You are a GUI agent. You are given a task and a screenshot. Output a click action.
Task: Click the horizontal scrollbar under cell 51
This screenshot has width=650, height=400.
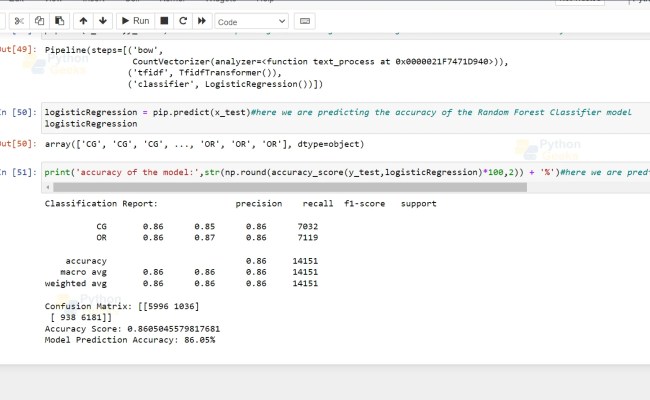[290, 187]
